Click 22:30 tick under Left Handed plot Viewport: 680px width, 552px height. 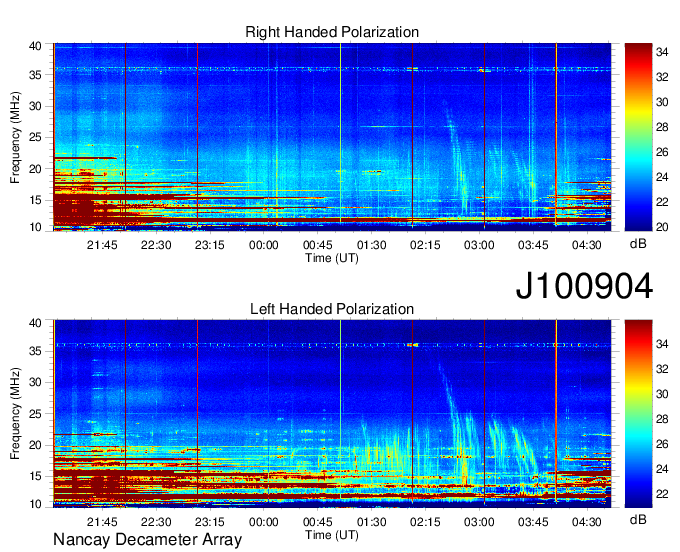pyautogui.click(x=156, y=521)
